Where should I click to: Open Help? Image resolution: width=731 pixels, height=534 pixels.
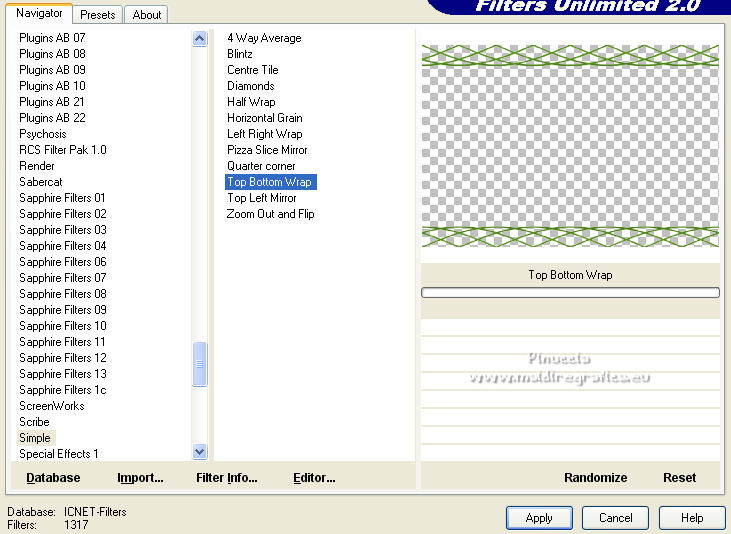click(x=692, y=518)
